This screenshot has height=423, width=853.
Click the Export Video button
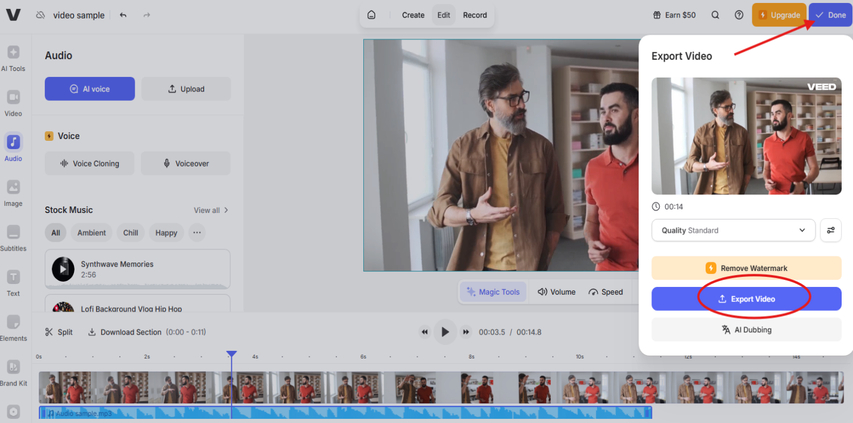(746, 299)
